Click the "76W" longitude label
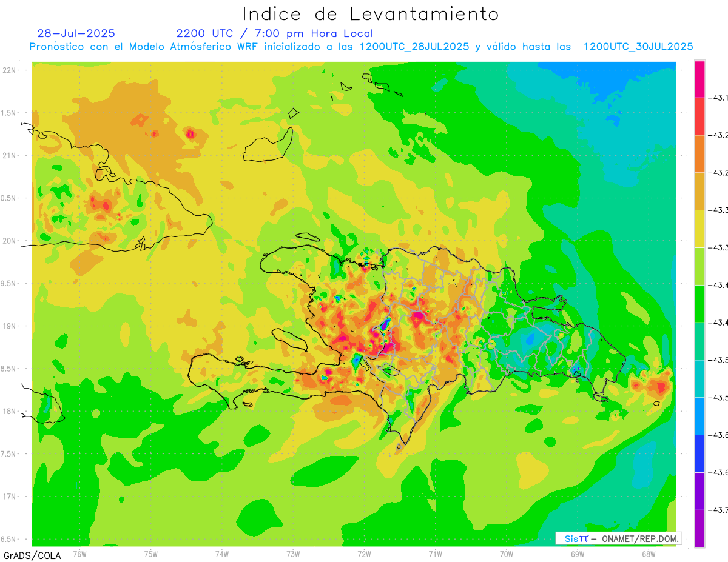Image resolution: width=728 pixels, height=562 pixels. click(x=79, y=554)
